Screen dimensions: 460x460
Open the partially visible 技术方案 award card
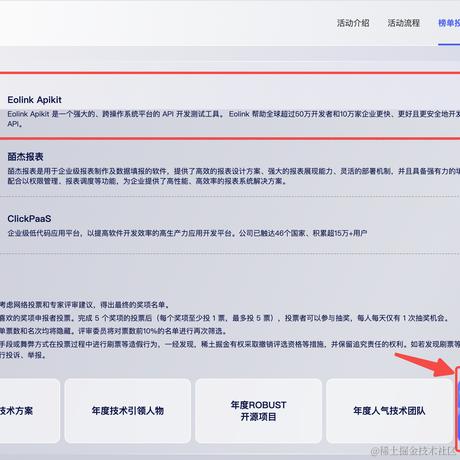click(x=30, y=411)
